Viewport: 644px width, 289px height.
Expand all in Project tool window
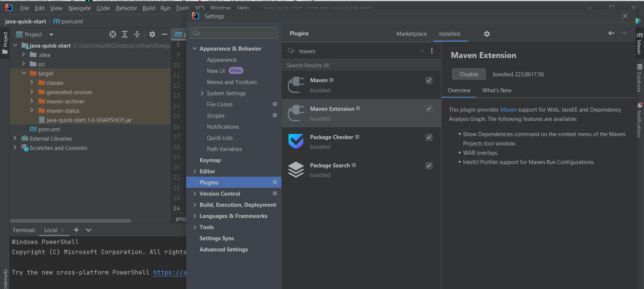[125, 34]
